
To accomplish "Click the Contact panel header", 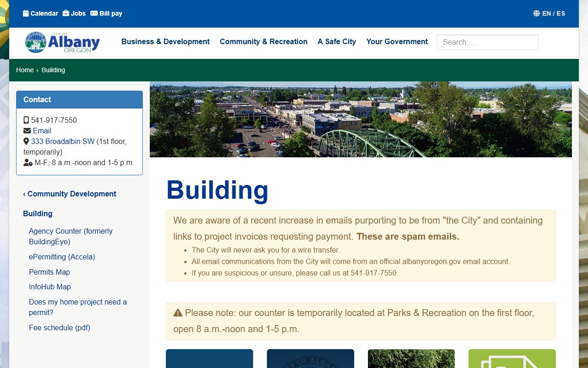I will 79,99.
